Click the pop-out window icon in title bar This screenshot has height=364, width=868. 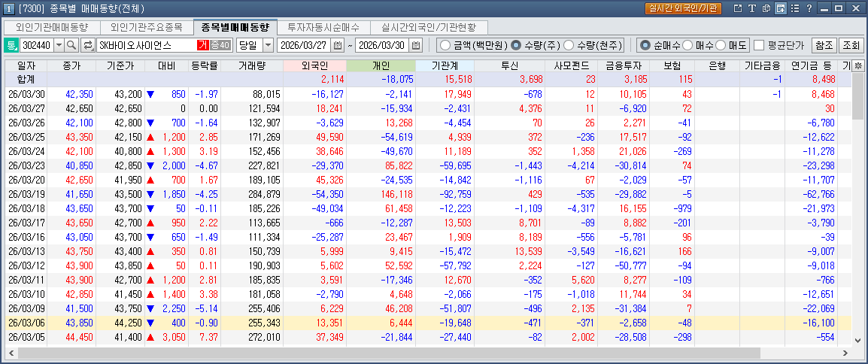click(737, 8)
